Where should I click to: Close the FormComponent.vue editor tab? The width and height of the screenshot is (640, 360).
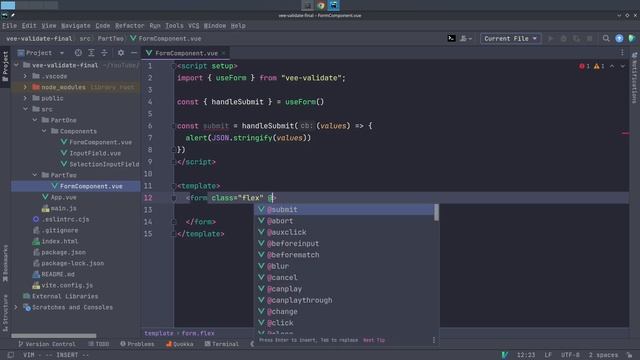224,53
